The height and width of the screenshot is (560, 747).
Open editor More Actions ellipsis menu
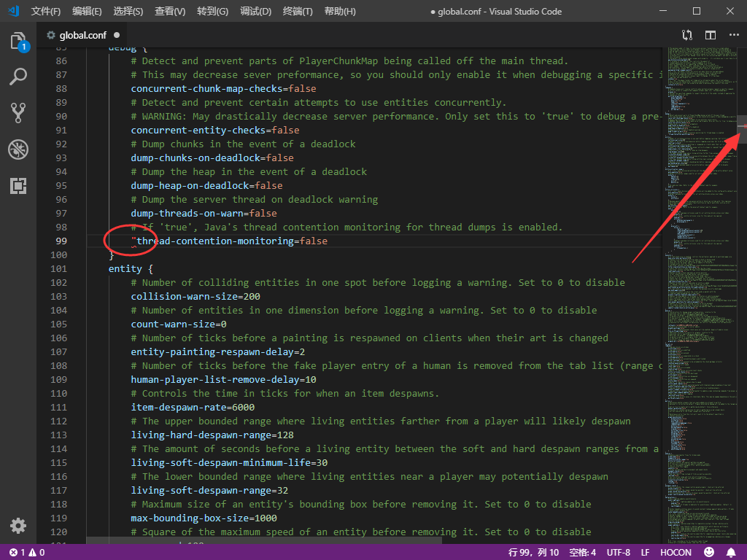[732, 35]
